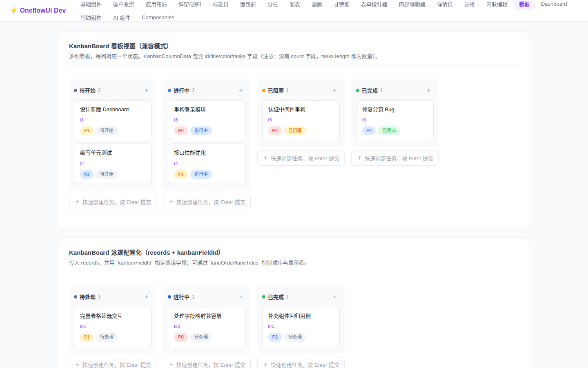Open the 重构登录模块 task card
Screen dimensions: 588x368
pyautogui.click(x=207, y=120)
